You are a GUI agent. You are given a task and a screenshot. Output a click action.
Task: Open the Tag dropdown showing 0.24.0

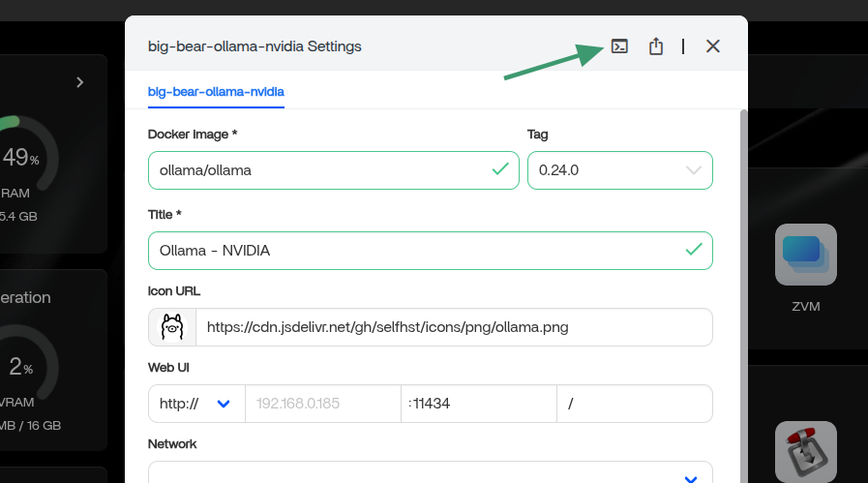[x=620, y=170]
